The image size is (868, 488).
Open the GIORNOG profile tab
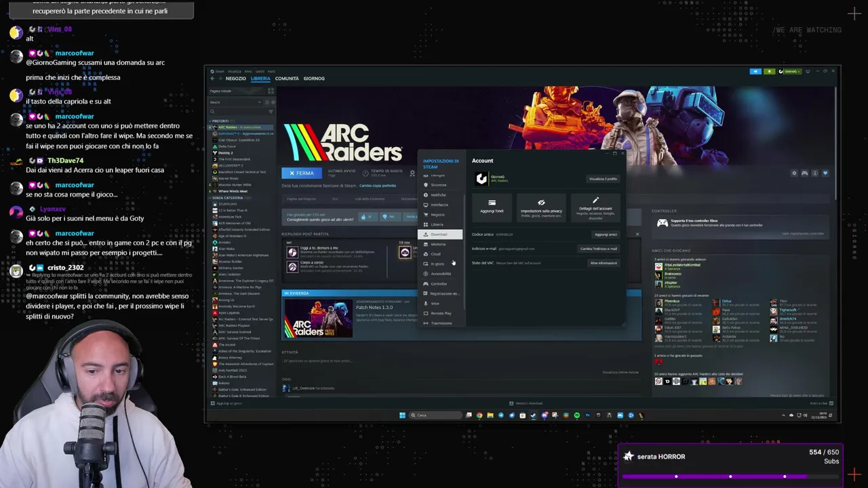[314, 79]
